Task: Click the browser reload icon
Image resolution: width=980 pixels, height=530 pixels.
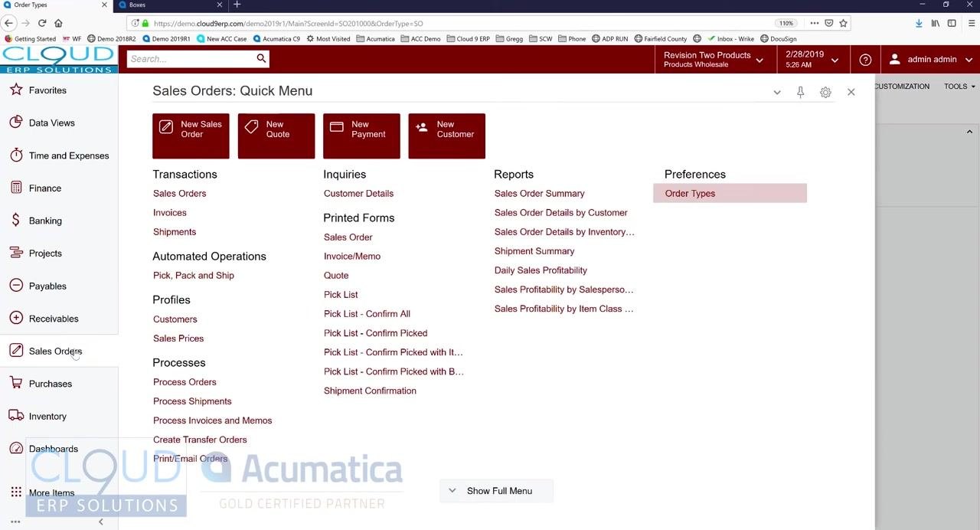Action: [42, 23]
